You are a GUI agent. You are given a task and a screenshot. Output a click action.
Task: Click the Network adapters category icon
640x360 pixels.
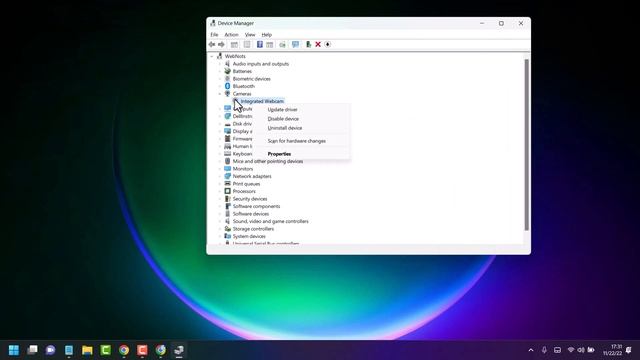(228, 176)
